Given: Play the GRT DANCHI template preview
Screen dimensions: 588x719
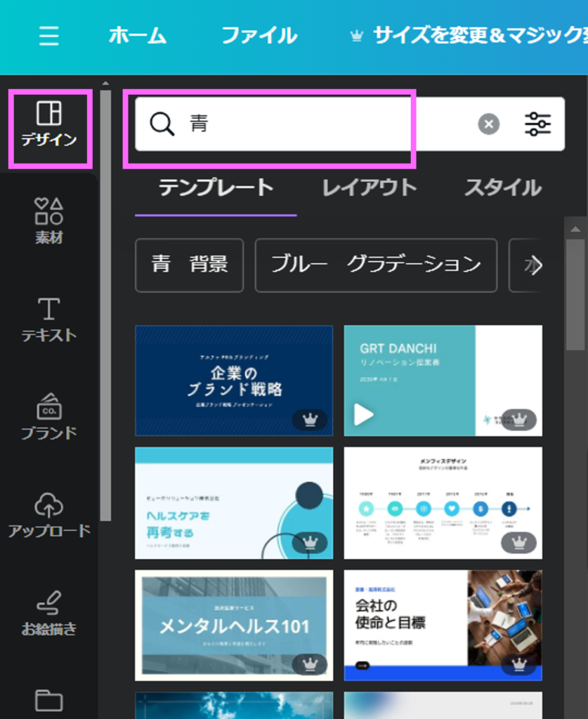Looking at the screenshot, I should (363, 414).
